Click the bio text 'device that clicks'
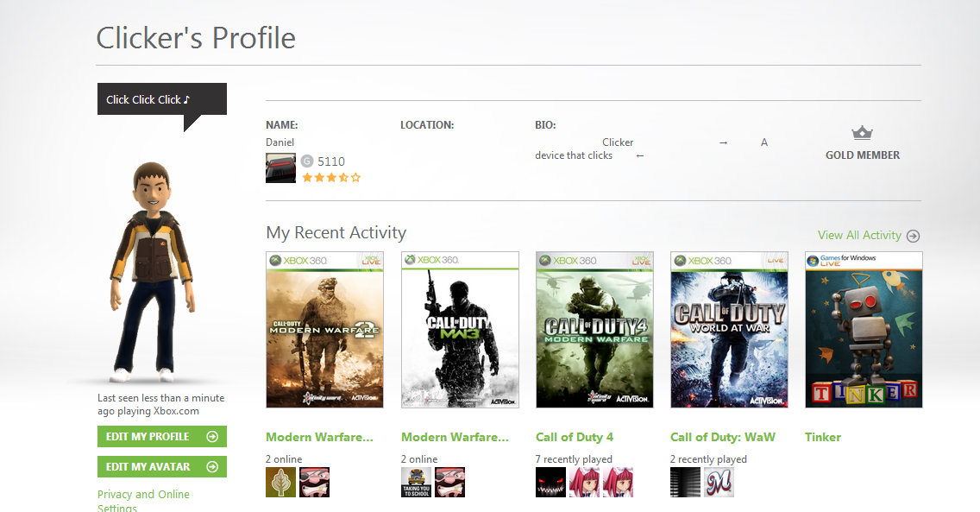This screenshot has width=980, height=512. pos(574,155)
